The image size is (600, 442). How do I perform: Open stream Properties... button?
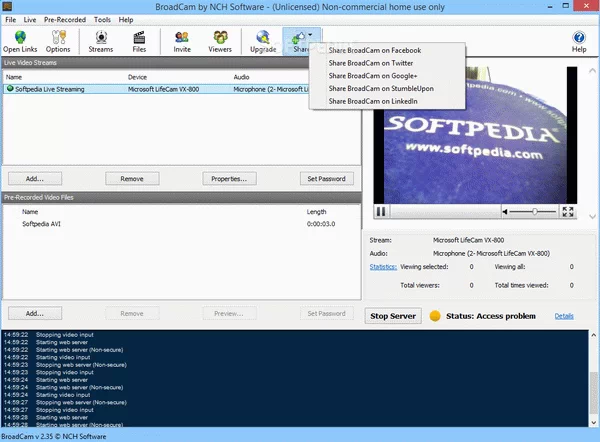point(229,179)
